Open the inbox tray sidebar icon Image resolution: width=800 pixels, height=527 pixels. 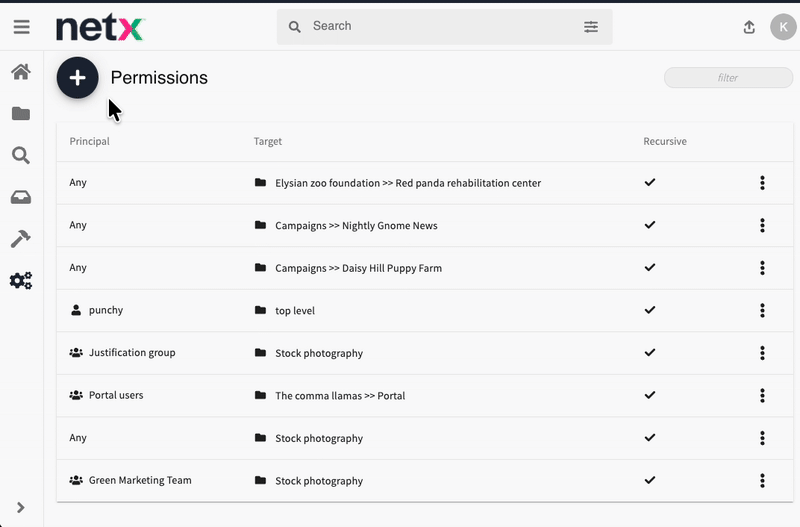[21, 197]
